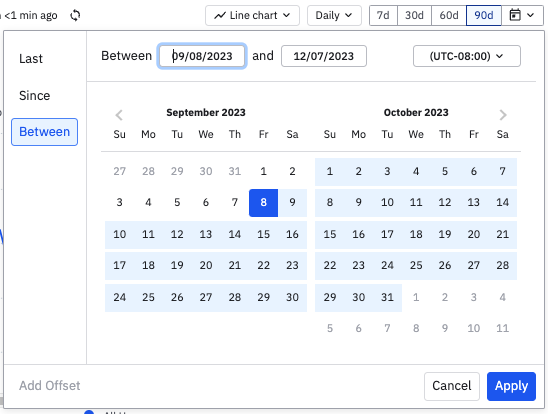Click the October 2023 month title
548x414 pixels.
click(416, 112)
